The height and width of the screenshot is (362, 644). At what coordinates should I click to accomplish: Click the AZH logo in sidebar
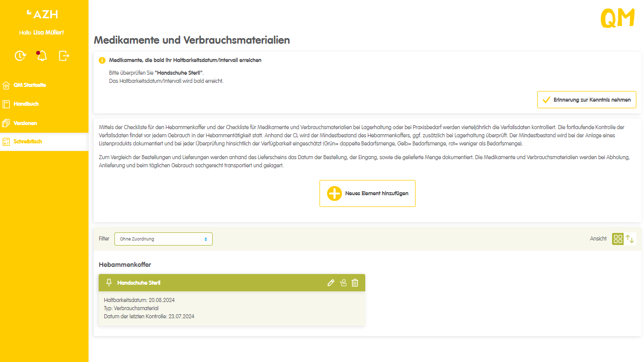pos(43,14)
